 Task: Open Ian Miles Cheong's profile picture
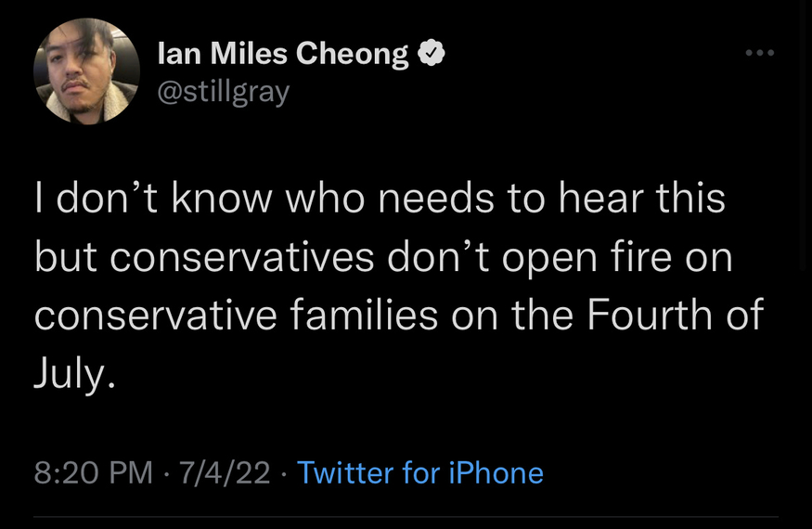(x=86, y=71)
